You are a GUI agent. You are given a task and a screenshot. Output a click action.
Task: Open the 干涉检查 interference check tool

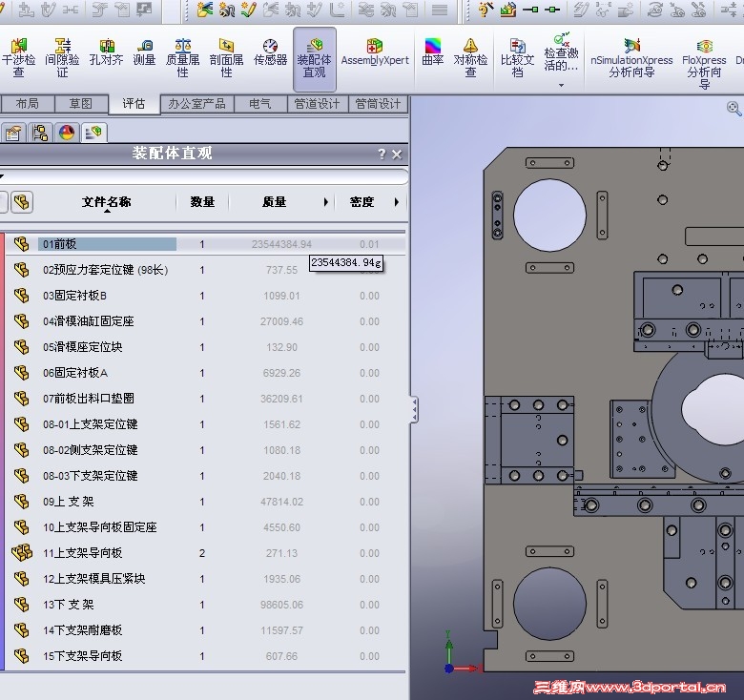coord(18,58)
